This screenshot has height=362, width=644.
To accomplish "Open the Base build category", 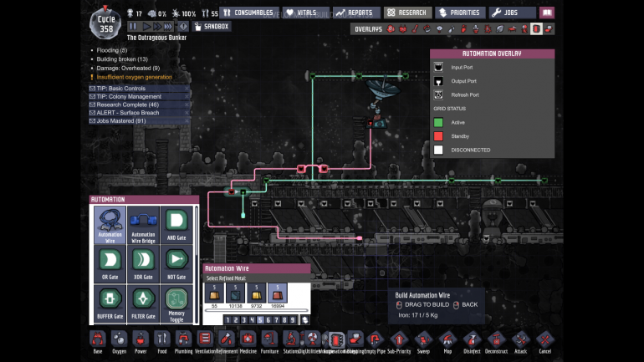I will 98,342.
